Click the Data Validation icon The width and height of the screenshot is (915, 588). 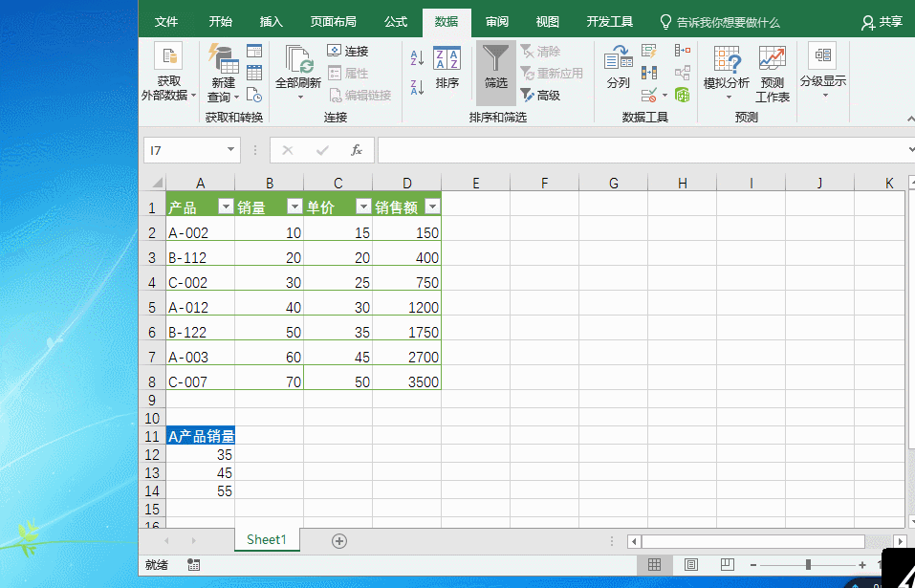click(649, 95)
